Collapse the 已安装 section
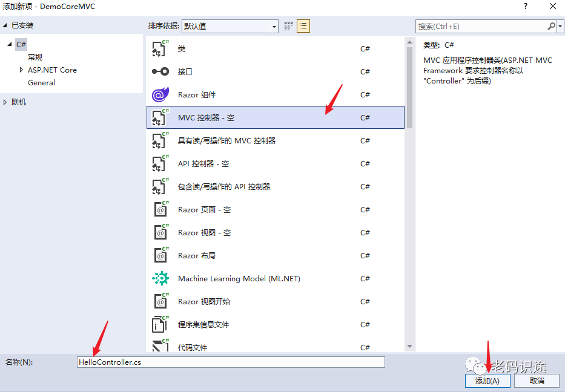The width and height of the screenshot is (565, 392). [5, 25]
